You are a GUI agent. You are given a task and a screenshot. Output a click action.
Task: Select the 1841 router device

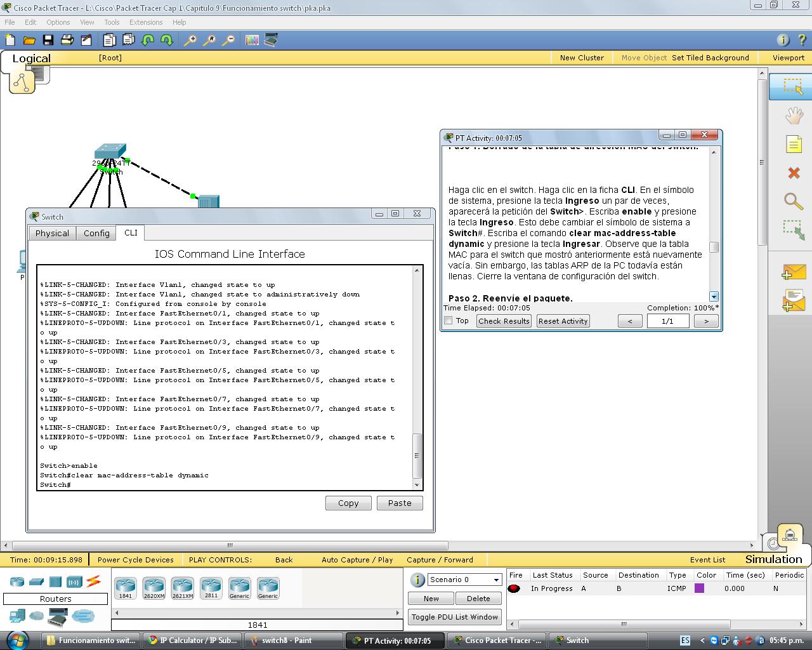(x=126, y=587)
